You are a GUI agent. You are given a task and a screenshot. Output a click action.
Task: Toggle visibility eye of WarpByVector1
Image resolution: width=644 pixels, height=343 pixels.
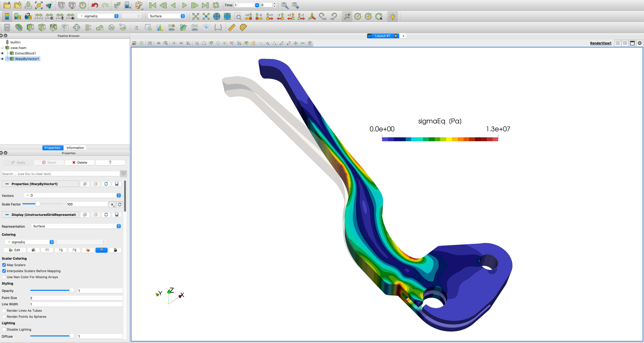(3, 59)
